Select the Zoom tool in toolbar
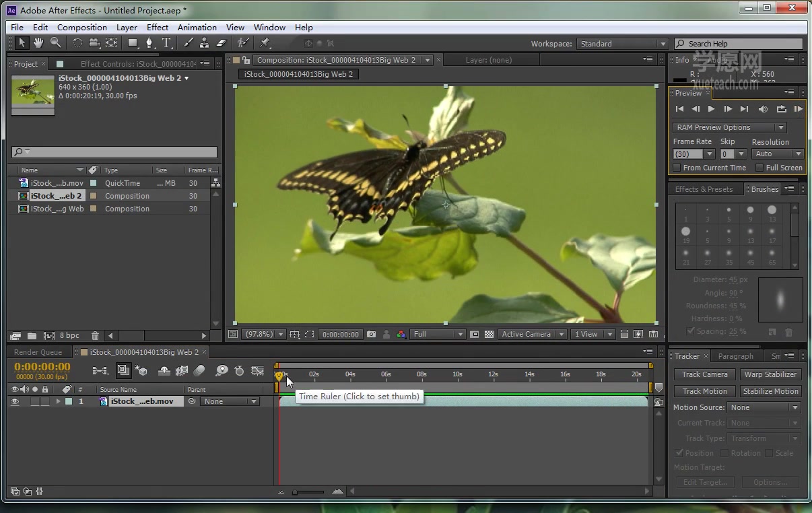This screenshot has width=812, height=513. 55,43
